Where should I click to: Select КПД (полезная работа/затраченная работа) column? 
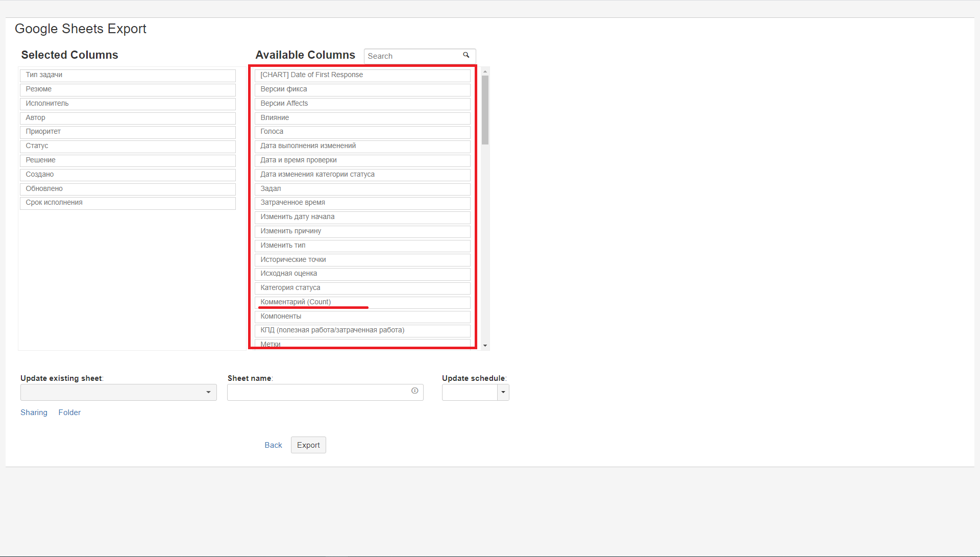(x=362, y=330)
